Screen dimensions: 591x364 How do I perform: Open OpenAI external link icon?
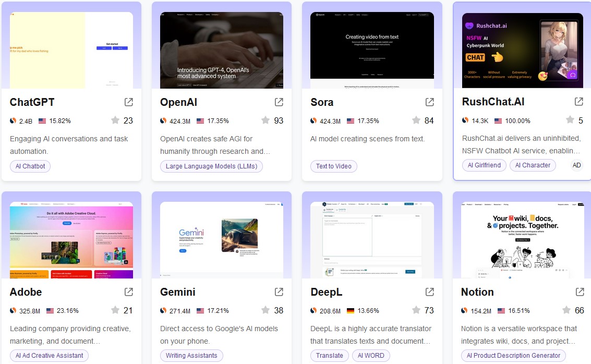pyautogui.click(x=279, y=102)
